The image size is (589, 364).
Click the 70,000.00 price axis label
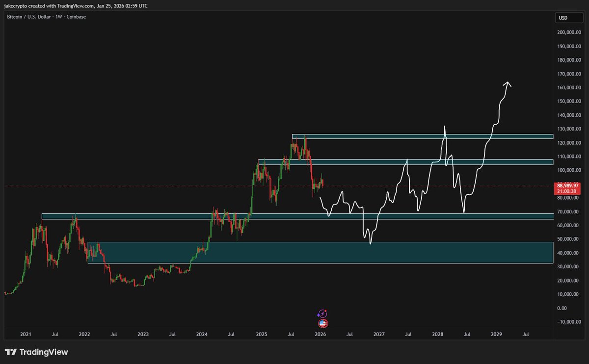[x=569, y=212]
